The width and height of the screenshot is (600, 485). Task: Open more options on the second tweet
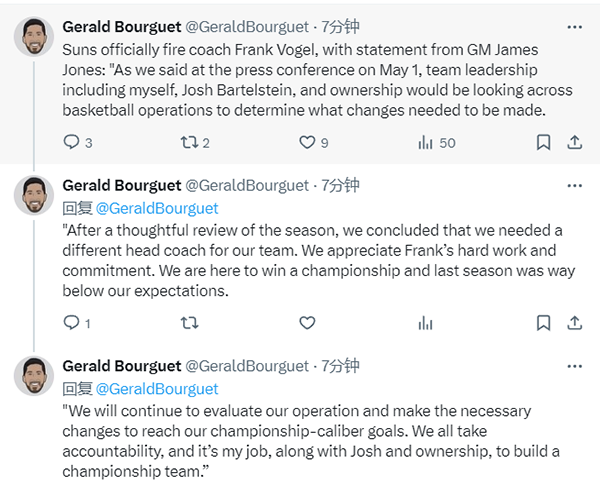pos(574,186)
